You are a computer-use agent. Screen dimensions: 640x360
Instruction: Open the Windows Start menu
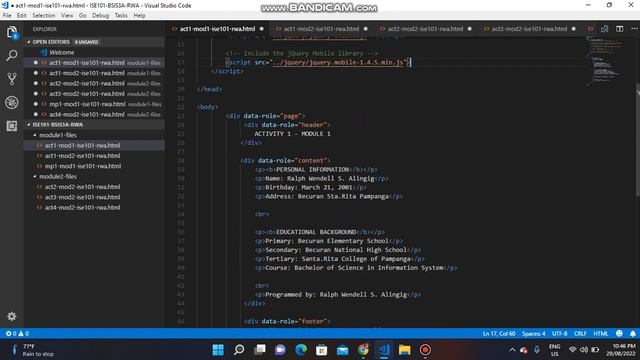click(x=218, y=350)
